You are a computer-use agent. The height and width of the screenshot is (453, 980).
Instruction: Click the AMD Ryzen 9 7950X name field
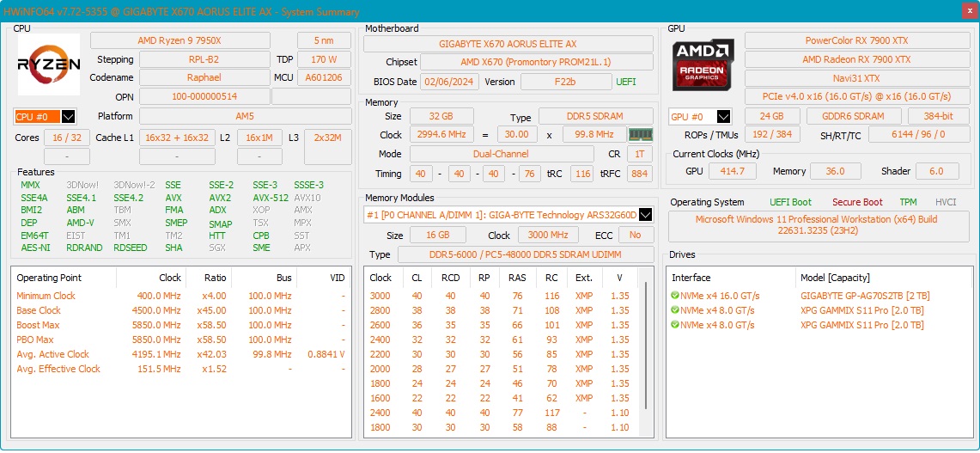click(x=180, y=41)
